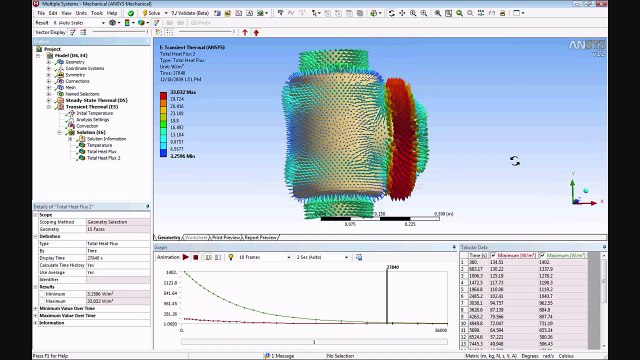
Task: Open the View menu
Action: (x=66, y=13)
